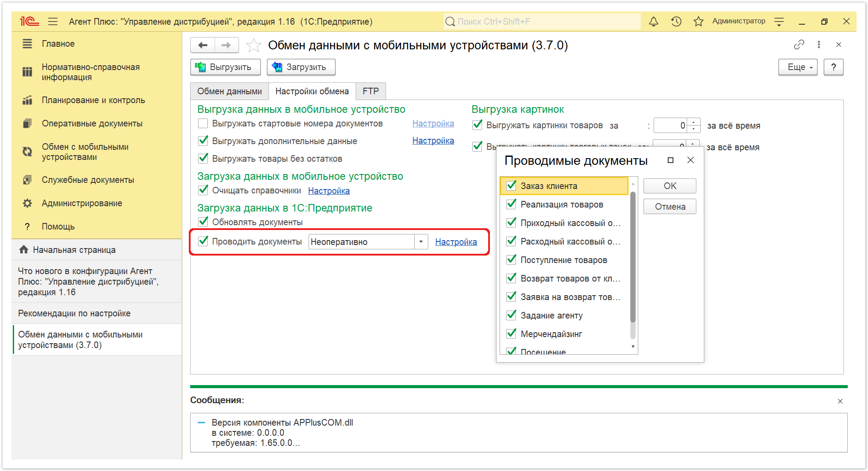Open the 1C main menu logo icon
This screenshot has width=868, height=471.
[29, 21]
